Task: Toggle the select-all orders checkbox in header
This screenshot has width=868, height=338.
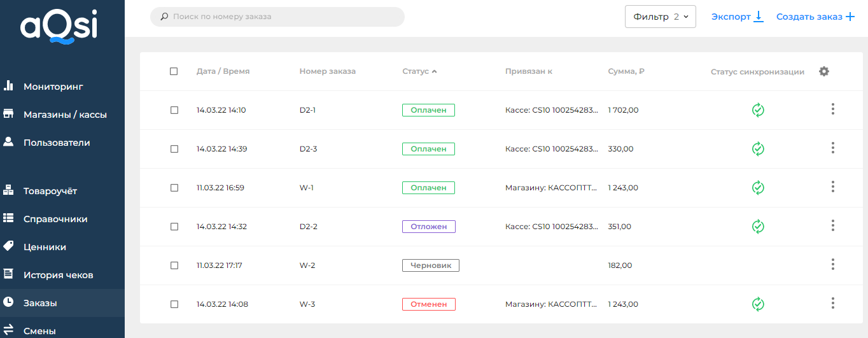Action: tap(174, 71)
